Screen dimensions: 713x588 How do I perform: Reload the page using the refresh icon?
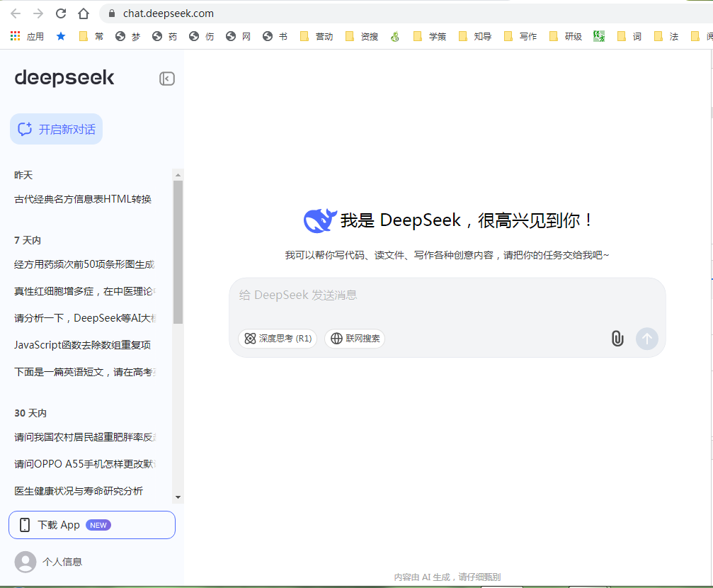tap(61, 13)
